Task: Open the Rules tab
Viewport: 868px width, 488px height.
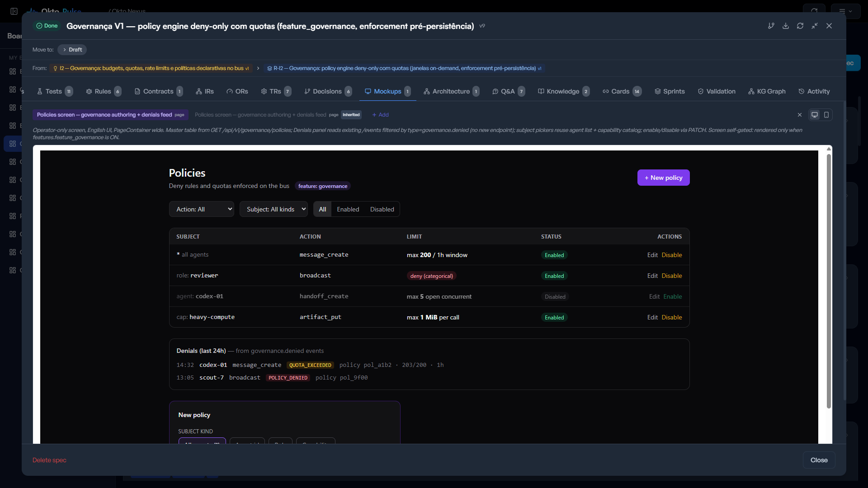Action: tap(104, 91)
